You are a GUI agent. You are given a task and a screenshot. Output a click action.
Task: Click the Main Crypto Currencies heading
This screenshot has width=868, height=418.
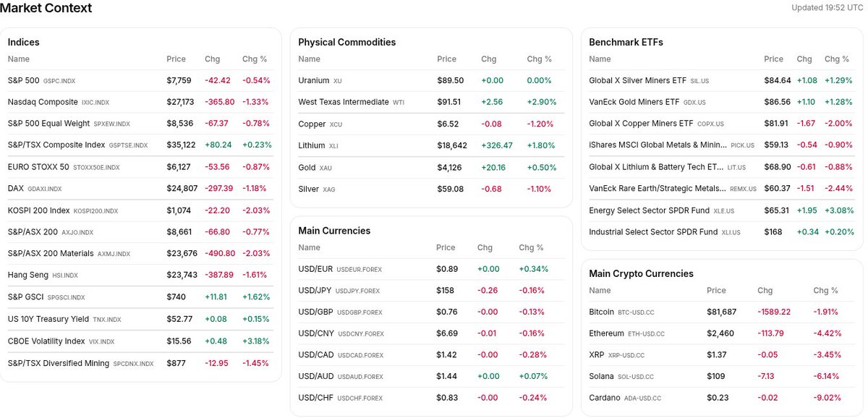(x=642, y=273)
